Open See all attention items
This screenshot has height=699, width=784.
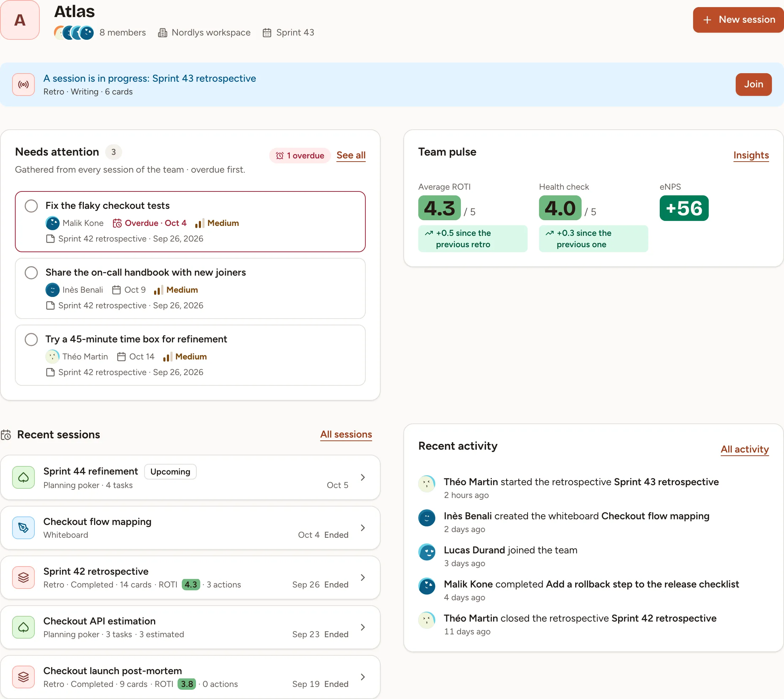coord(351,156)
